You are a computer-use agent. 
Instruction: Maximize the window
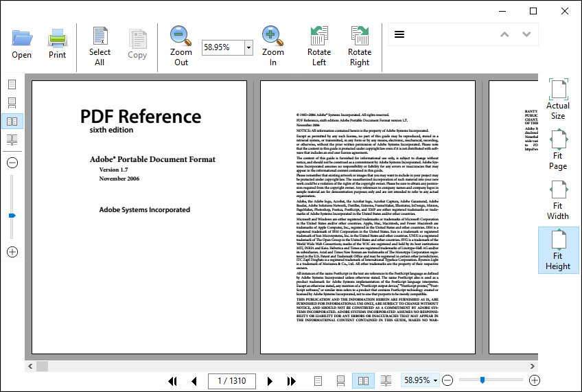[533, 11]
